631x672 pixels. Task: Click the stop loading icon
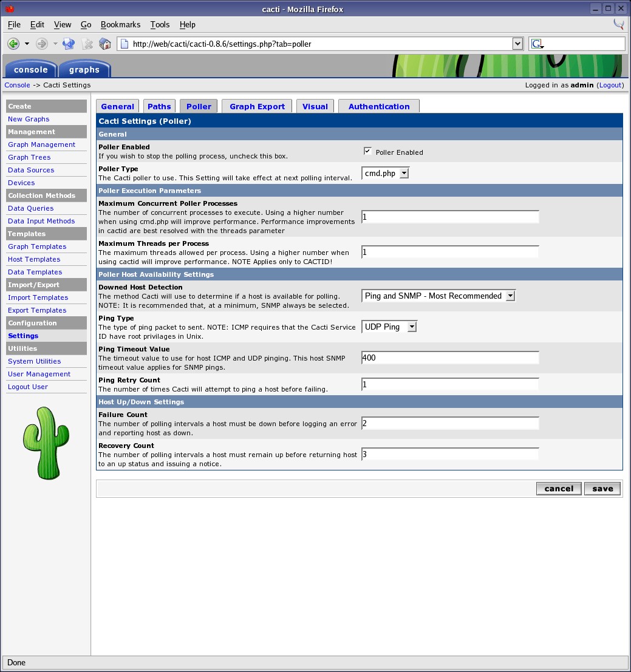[x=87, y=44]
